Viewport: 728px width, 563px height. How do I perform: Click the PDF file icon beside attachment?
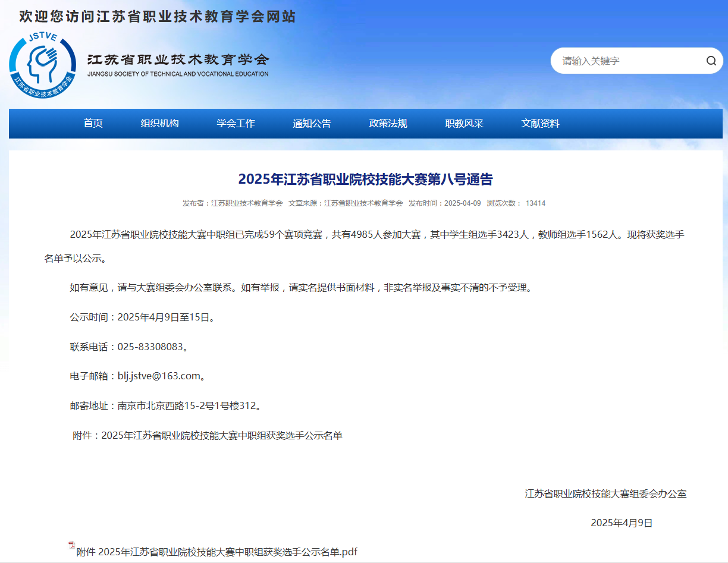(x=72, y=545)
